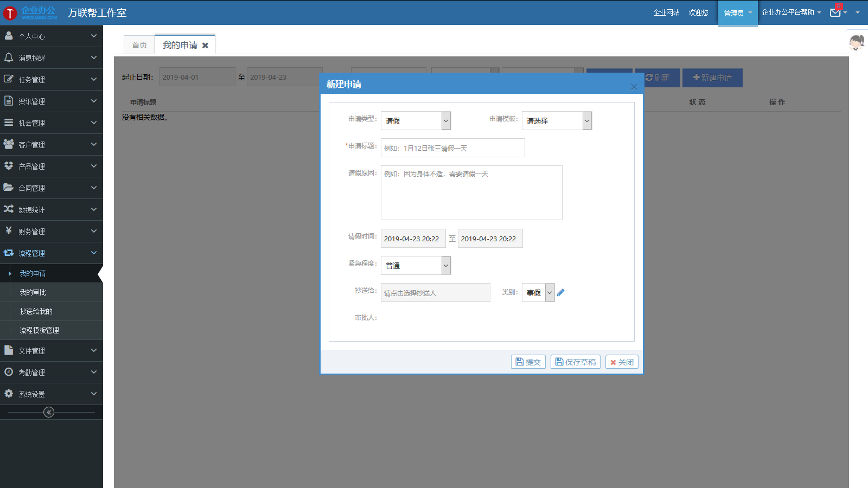Click the 请假原因 text area
868x488 pixels.
click(x=471, y=192)
